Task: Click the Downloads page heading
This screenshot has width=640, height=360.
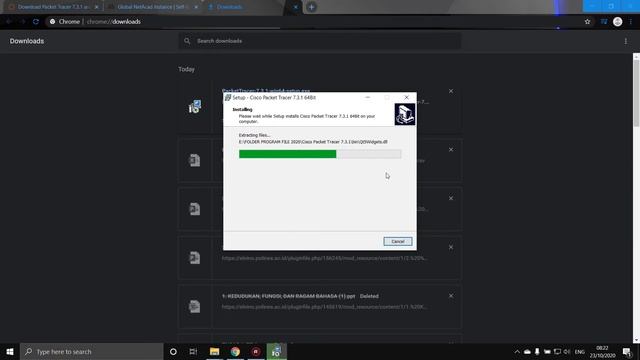Action: click(27, 41)
